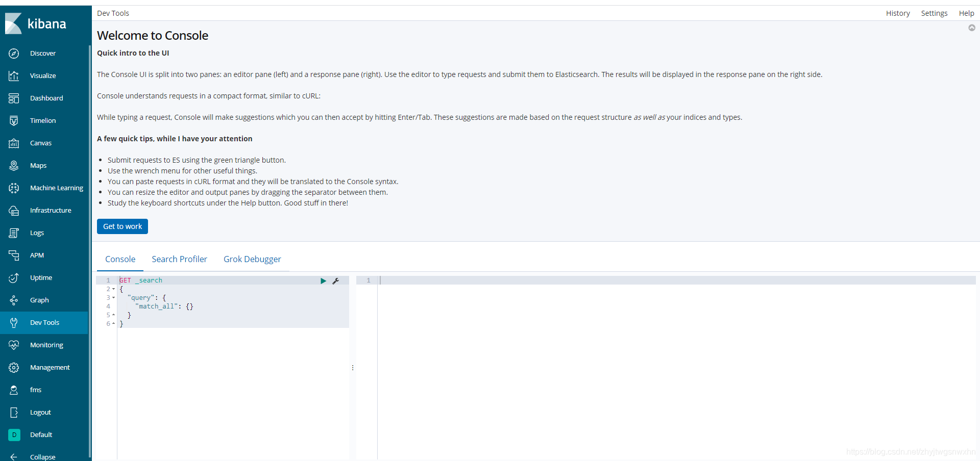Click the Dashboard label in sidebar
This screenshot has height=461, width=980.
coord(46,98)
